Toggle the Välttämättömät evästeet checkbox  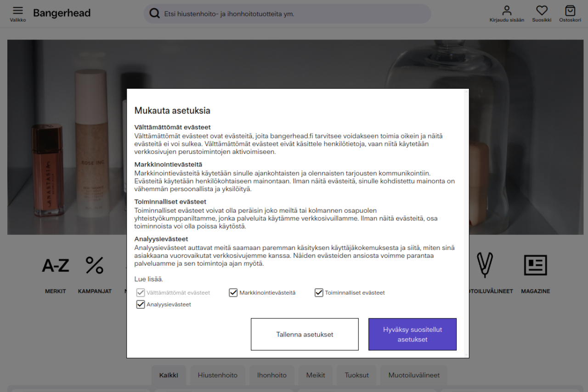coord(141,293)
